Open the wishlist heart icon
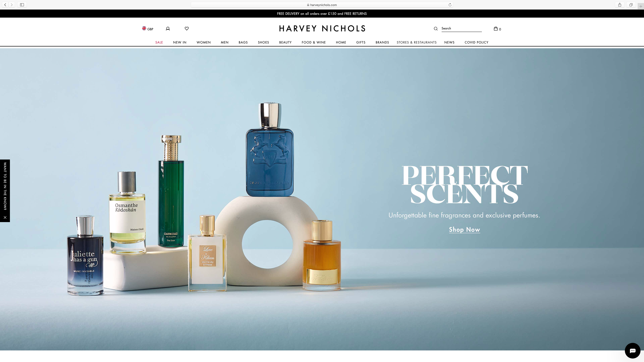Image resolution: width=644 pixels, height=362 pixels. coord(186,28)
